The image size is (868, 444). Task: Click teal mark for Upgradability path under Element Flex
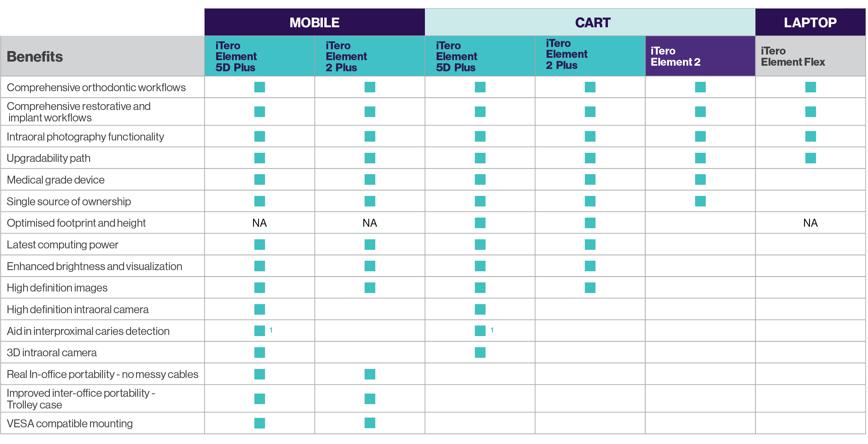(x=811, y=158)
